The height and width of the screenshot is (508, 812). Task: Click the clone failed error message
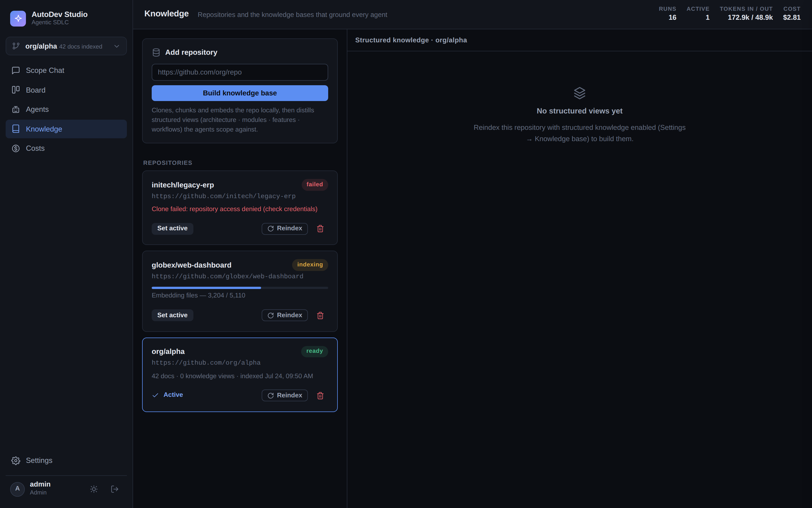pyautogui.click(x=235, y=209)
